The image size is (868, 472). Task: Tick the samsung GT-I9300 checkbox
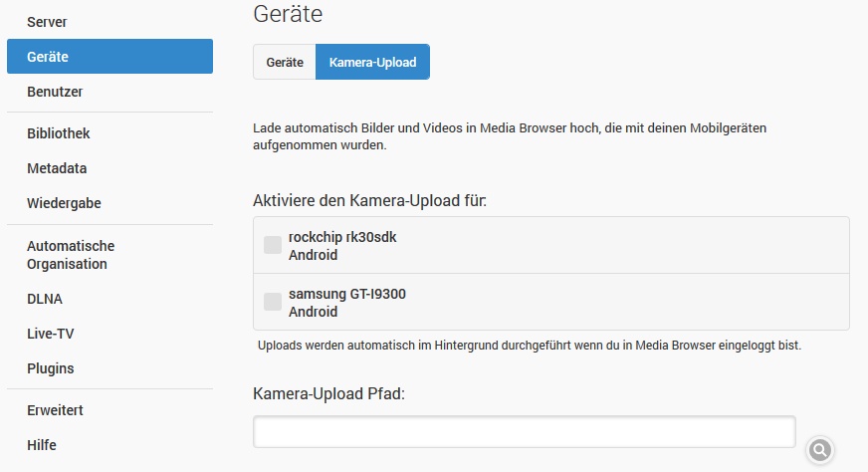pyautogui.click(x=273, y=302)
